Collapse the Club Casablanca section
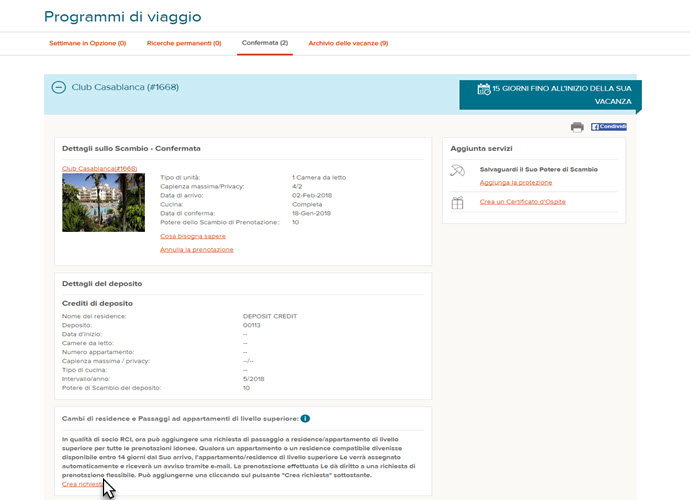The height and width of the screenshot is (500, 690). (x=59, y=87)
